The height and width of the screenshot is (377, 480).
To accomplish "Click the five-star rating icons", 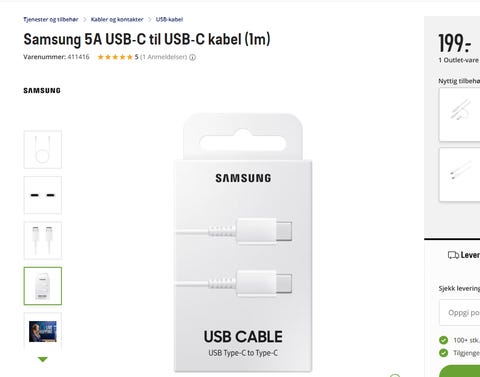I will point(115,57).
